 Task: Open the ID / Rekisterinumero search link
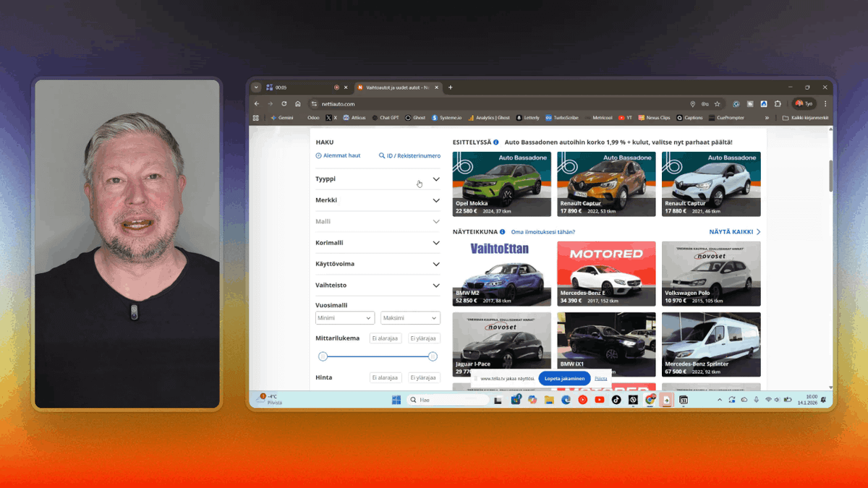pos(409,155)
